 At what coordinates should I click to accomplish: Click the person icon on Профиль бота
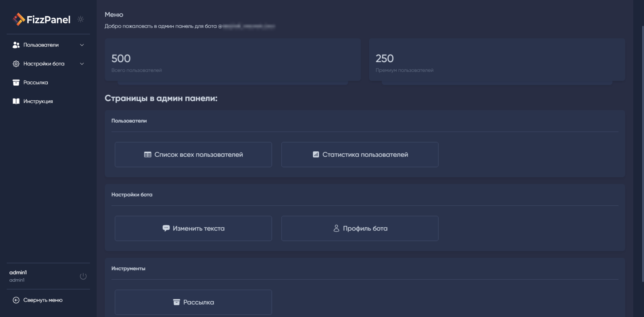click(x=336, y=228)
